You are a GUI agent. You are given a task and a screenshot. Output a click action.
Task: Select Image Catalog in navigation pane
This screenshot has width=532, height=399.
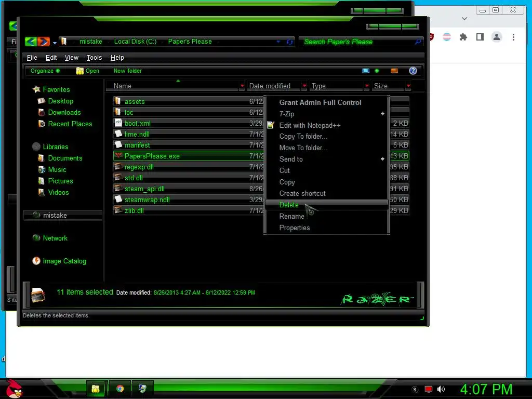coord(59,261)
